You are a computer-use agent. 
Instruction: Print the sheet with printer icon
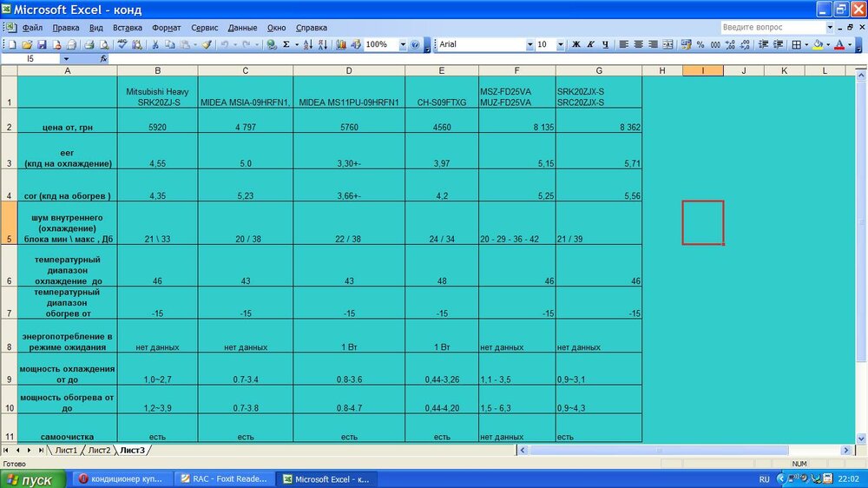[89, 45]
